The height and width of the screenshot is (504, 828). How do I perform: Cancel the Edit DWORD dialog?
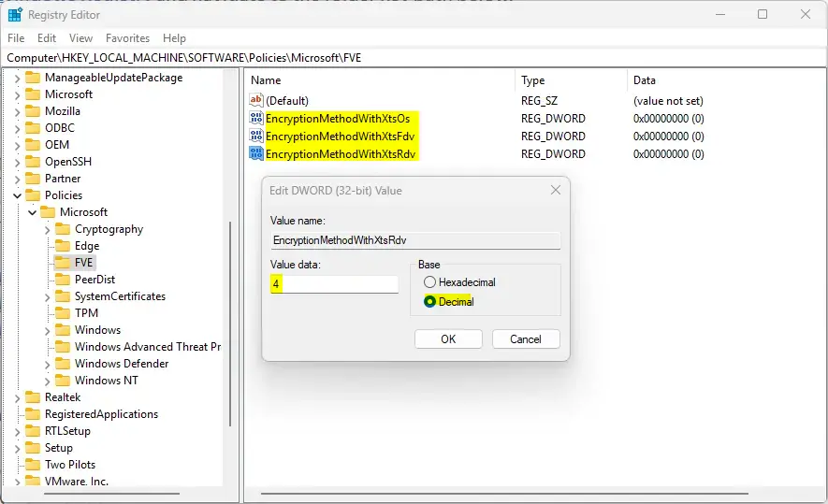click(x=526, y=338)
